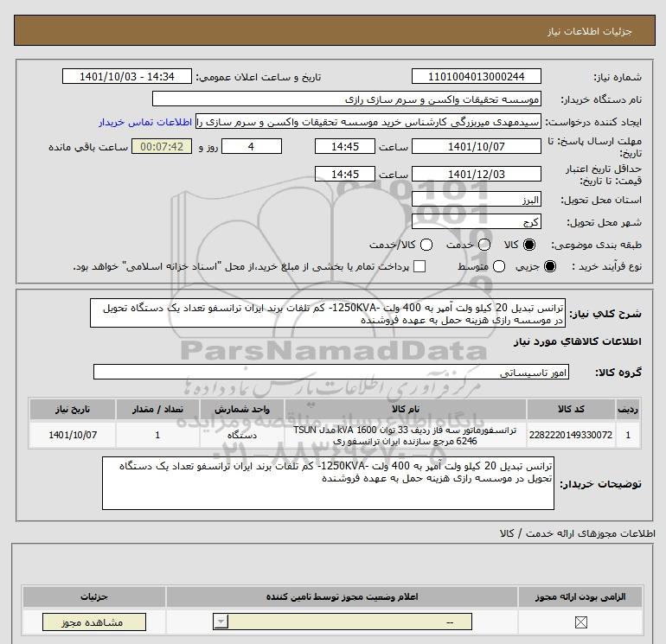Select the کالا radio button
This screenshot has width=666, height=644.
point(529,245)
